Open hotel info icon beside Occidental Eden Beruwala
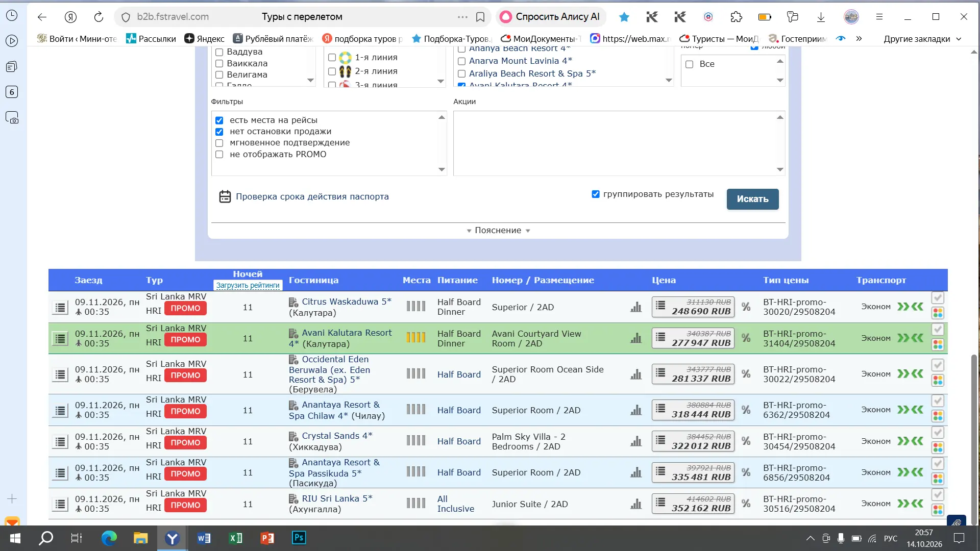 pos(293,359)
